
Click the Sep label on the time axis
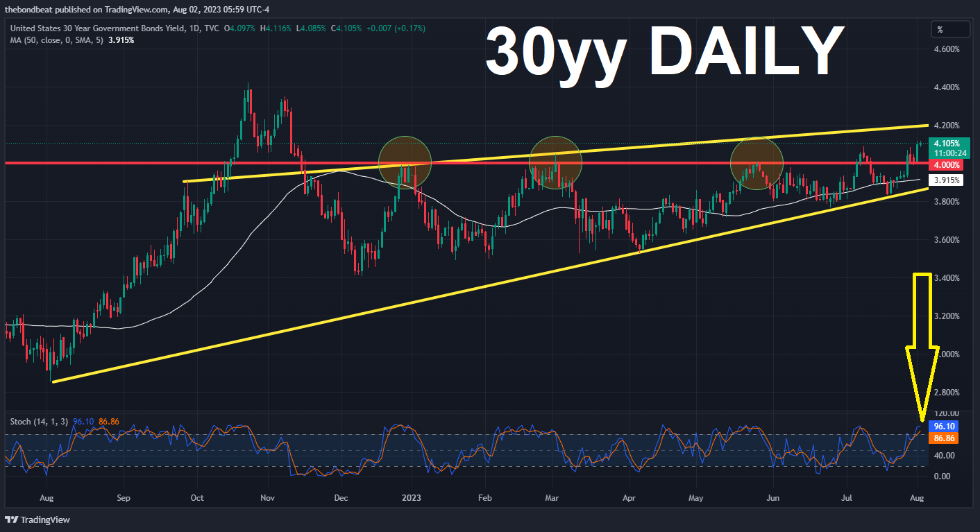pos(124,498)
